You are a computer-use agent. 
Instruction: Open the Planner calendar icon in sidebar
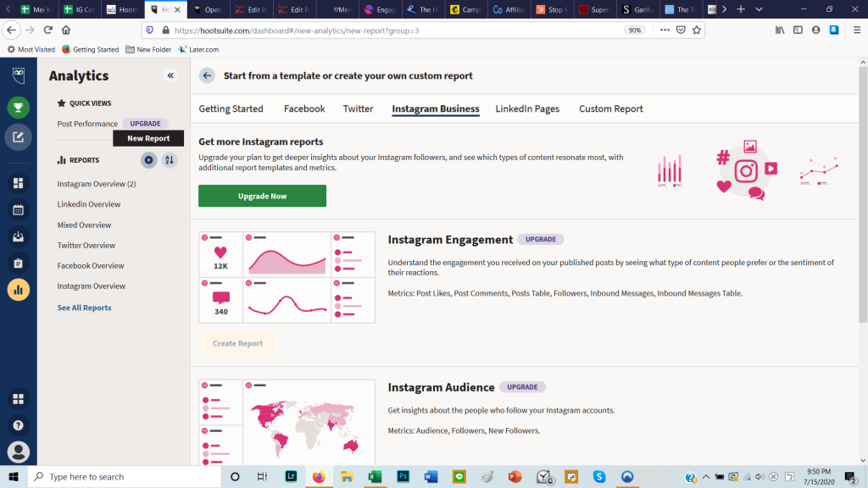[19, 209]
